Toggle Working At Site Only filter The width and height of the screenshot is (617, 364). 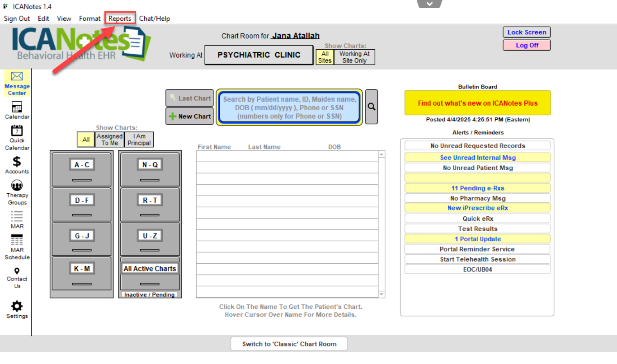click(x=354, y=57)
